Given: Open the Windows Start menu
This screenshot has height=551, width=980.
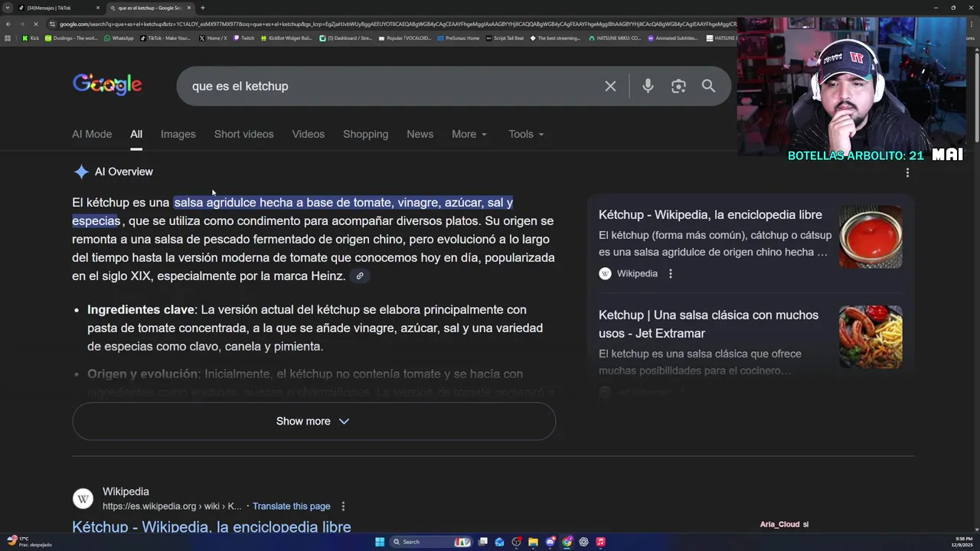Looking at the screenshot, I should tap(380, 542).
